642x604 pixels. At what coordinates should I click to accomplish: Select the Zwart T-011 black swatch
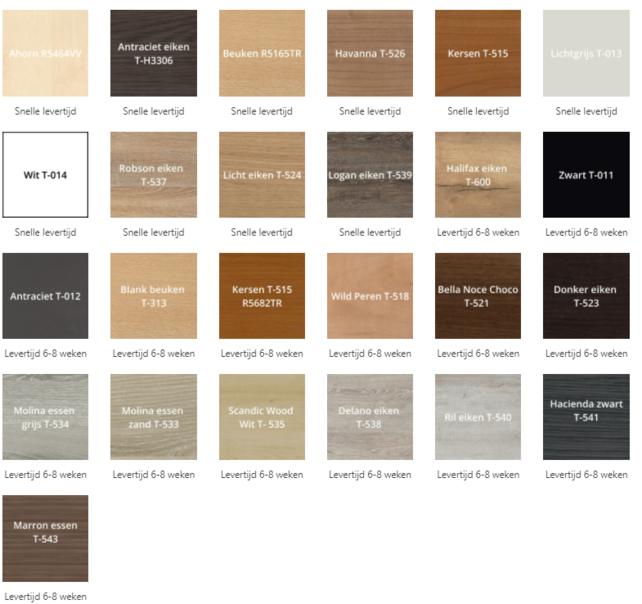click(x=586, y=175)
